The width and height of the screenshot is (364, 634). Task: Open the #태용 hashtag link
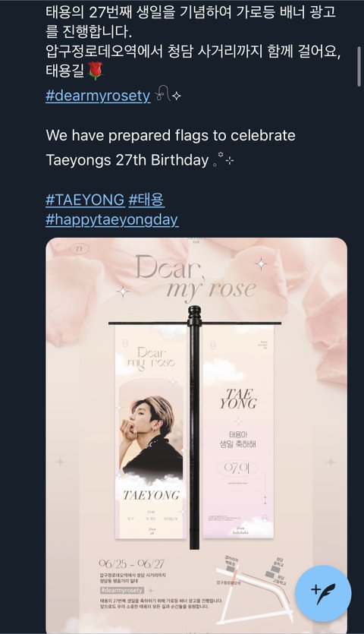pyautogui.click(x=146, y=200)
